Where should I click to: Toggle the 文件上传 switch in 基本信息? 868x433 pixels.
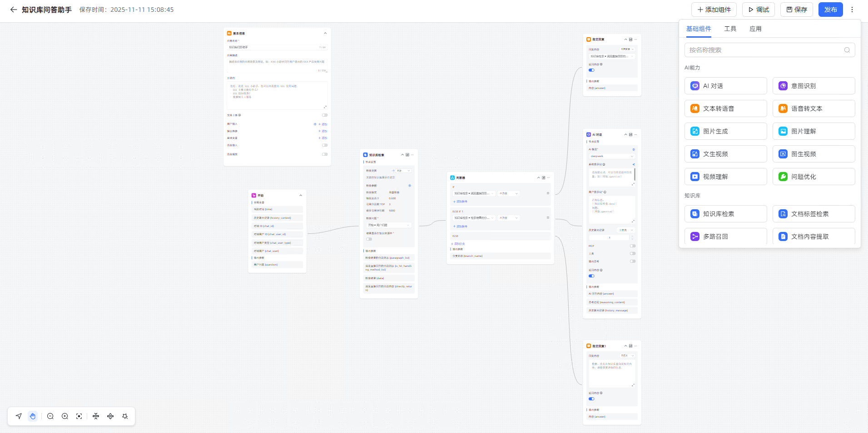click(325, 115)
